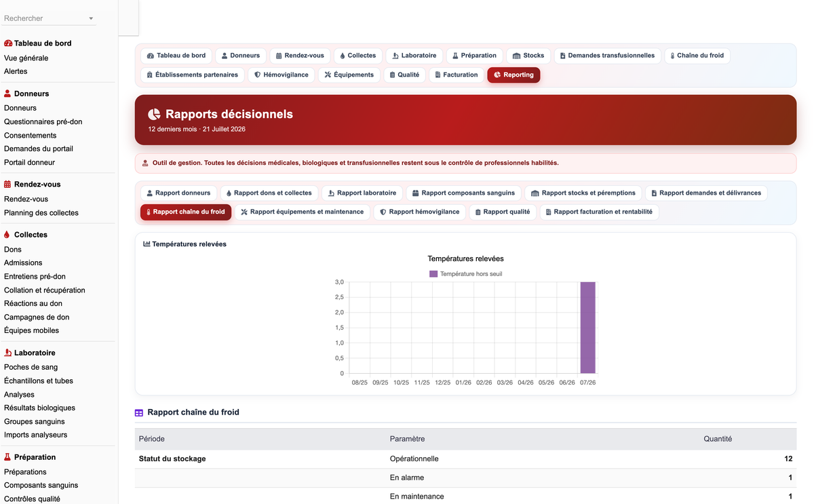
Task: Show Rapport composants sanguins
Action: (464, 193)
